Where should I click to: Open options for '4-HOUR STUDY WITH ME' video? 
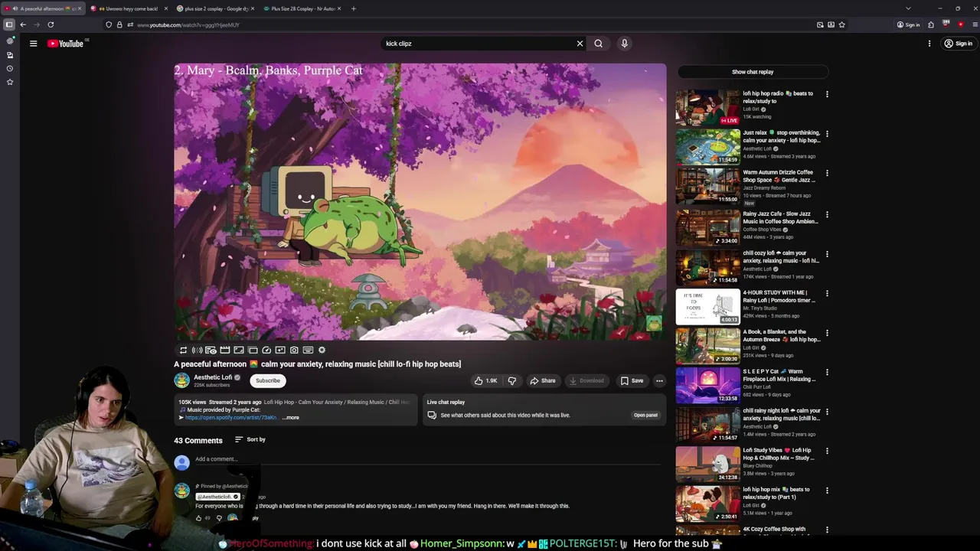(x=827, y=293)
